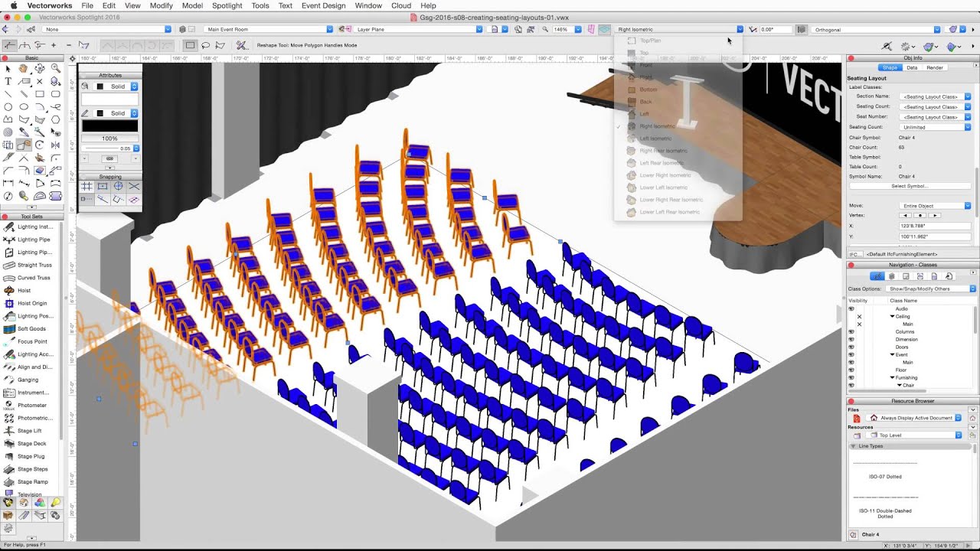Select the Pan hand tool
This screenshot has height=551, width=980.
pos(24,69)
